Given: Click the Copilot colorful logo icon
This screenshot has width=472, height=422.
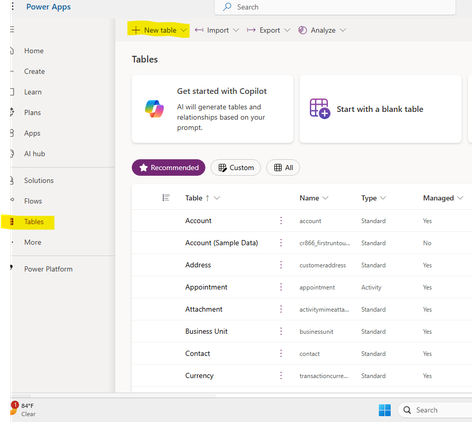Looking at the screenshot, I should click(154, 109).
